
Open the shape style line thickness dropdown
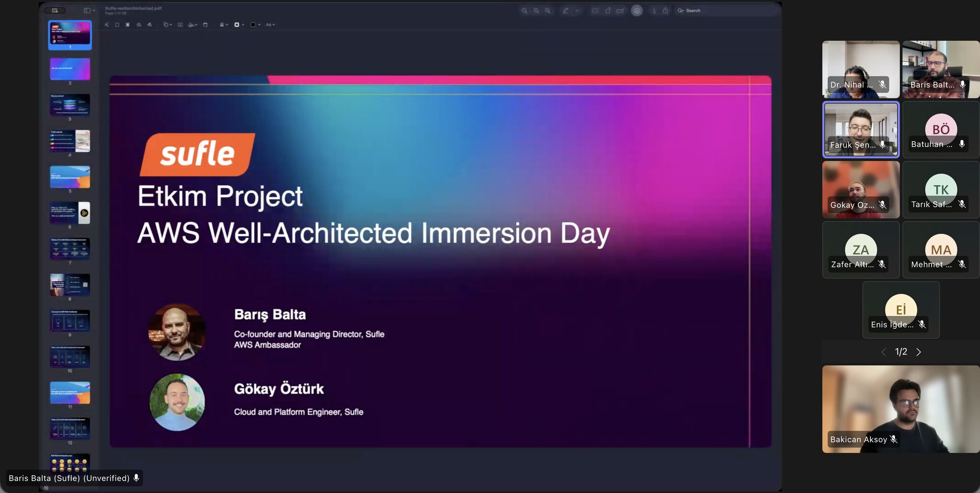point(223,24)
